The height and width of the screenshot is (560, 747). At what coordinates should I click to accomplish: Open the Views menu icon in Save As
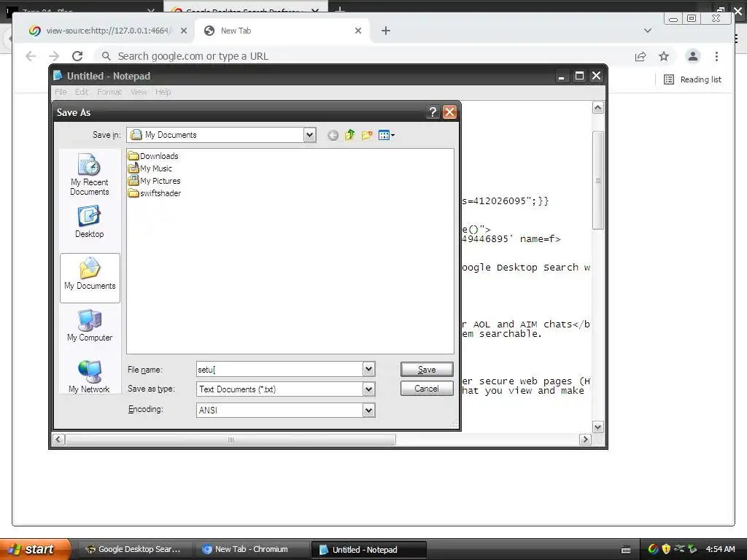tap(386, 135)
